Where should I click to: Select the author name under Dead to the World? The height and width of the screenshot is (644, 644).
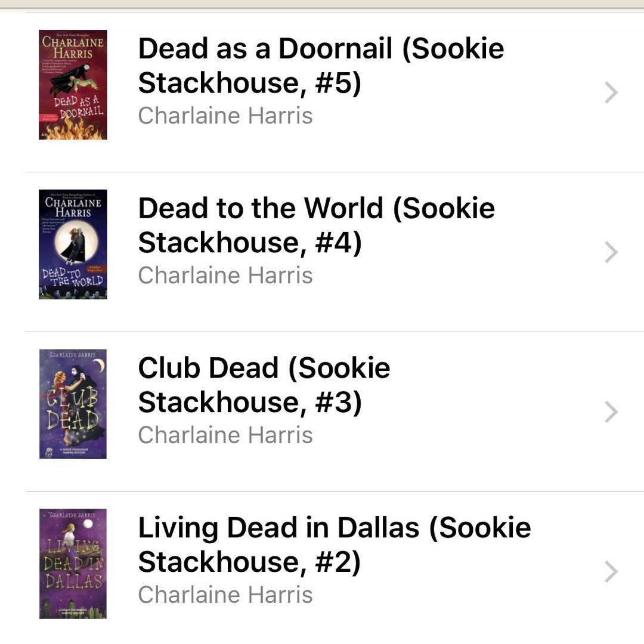point(225,275)
